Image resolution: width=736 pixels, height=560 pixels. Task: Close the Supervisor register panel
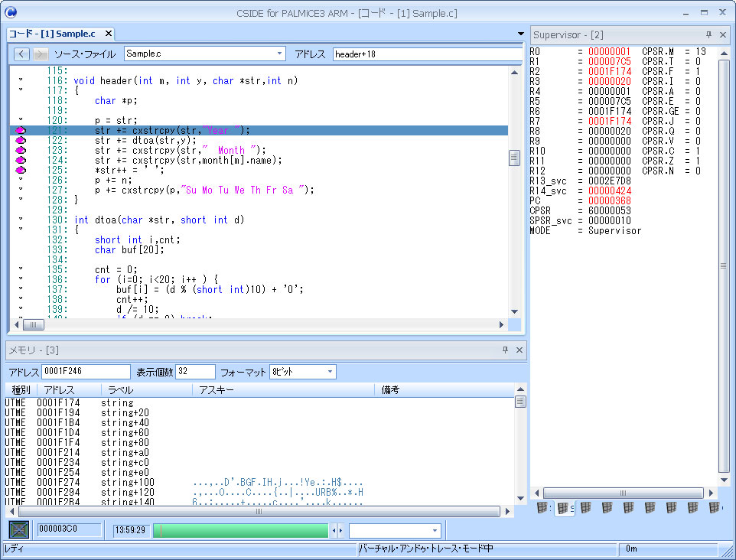click(x=723, y=34)
